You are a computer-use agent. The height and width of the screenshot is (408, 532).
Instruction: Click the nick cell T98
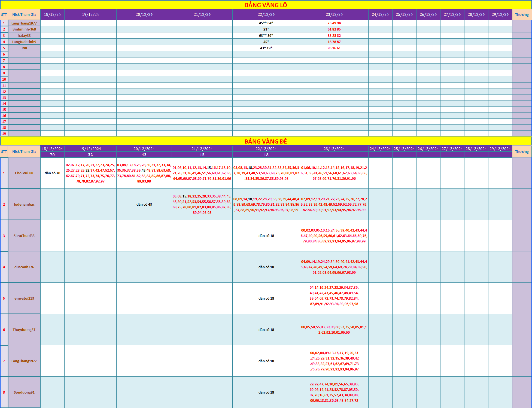[24, 48]
